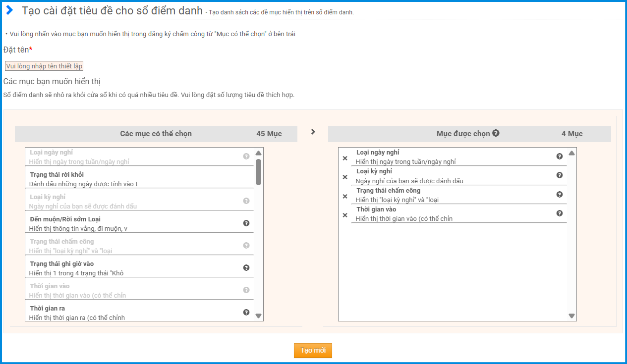The image size is (627, 364).
Task: Click help icon for Thời gian ra
Action: point(246,312)
